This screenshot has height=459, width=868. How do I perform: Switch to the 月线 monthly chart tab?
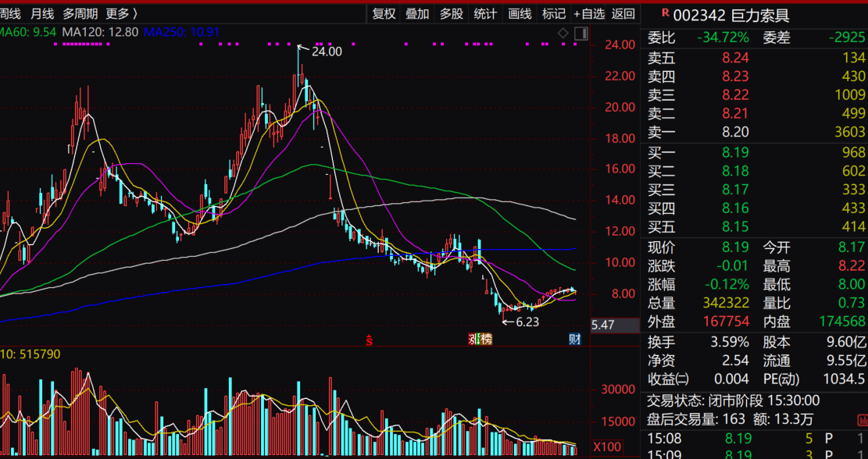click(x=42, y=14)
